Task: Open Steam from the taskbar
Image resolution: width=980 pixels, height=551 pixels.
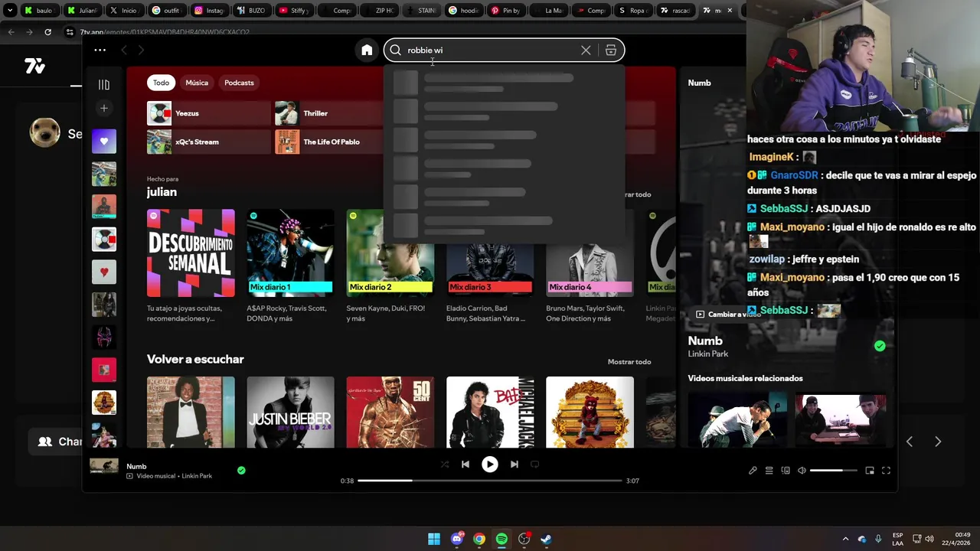Action: click(x=546, y=539)
